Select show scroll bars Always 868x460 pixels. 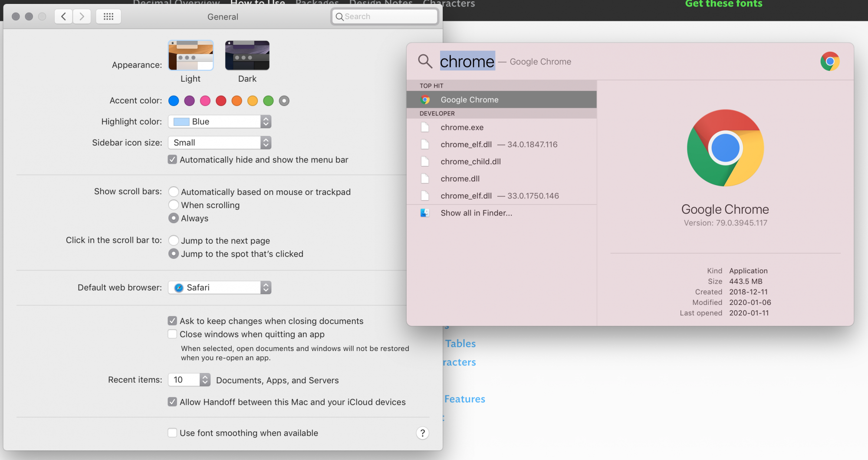[x=174, y=218]
